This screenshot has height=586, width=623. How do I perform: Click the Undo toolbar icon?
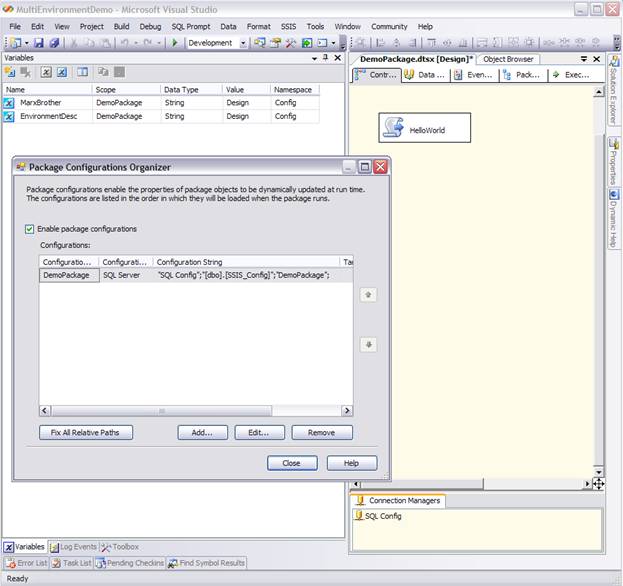click(x=124, y=43)
